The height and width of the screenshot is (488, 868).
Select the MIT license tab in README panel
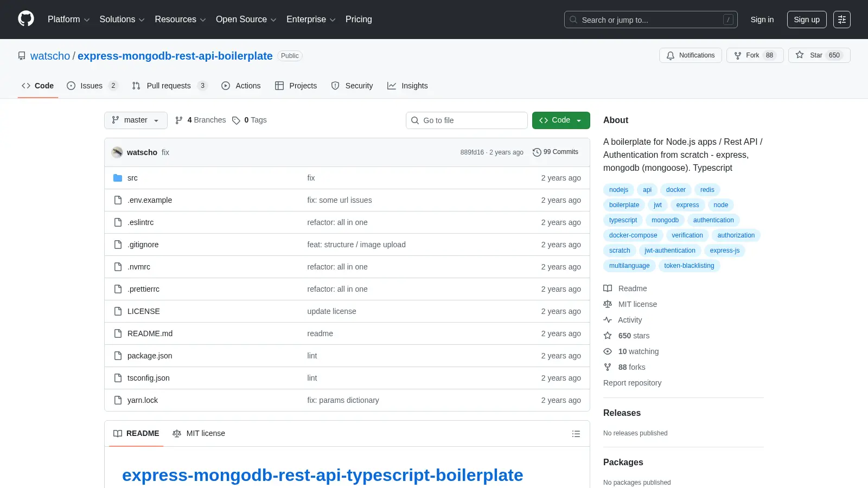pyautogui.click(x=199, y=434)
